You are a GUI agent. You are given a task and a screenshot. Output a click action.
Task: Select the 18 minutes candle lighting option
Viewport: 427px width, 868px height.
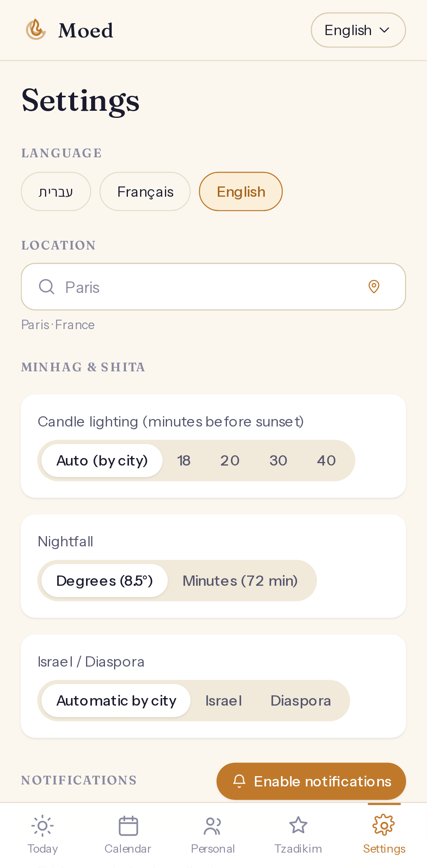(184, 460)
